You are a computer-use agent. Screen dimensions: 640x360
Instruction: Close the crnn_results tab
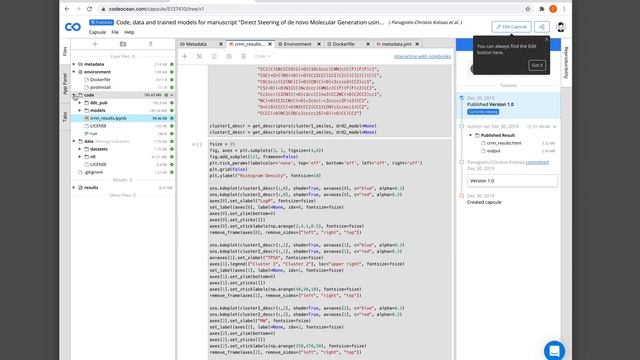coord(270,44)
